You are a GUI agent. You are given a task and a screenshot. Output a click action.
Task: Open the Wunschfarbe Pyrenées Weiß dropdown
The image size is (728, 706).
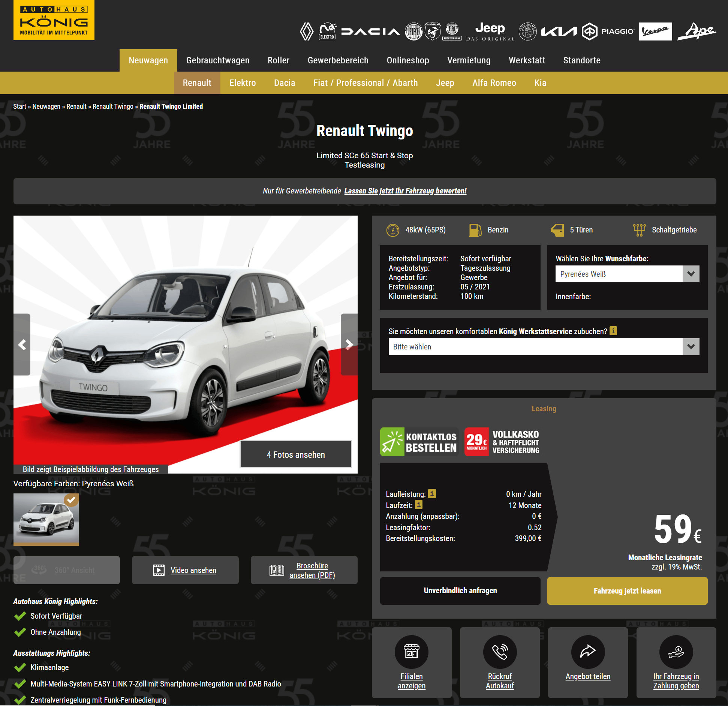pos(627,274)
